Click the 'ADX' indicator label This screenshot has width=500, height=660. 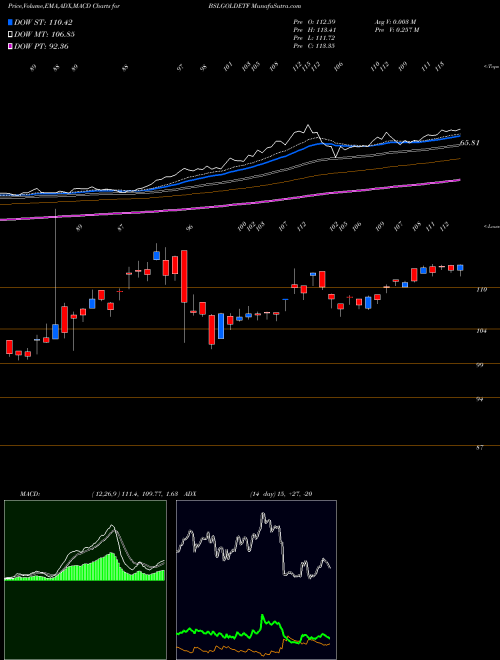pos(191,494)
